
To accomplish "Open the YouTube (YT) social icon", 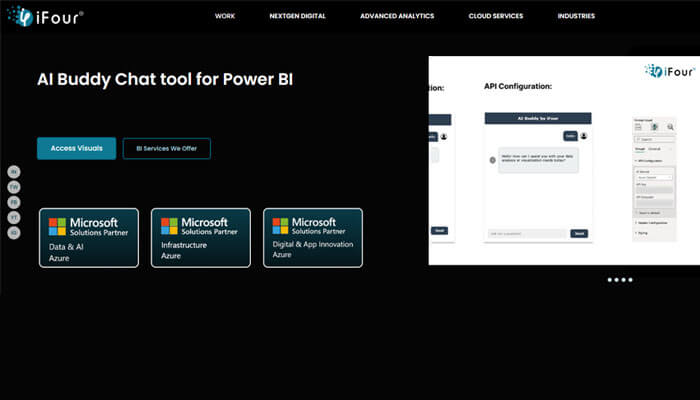I will [x=14, y=217].
